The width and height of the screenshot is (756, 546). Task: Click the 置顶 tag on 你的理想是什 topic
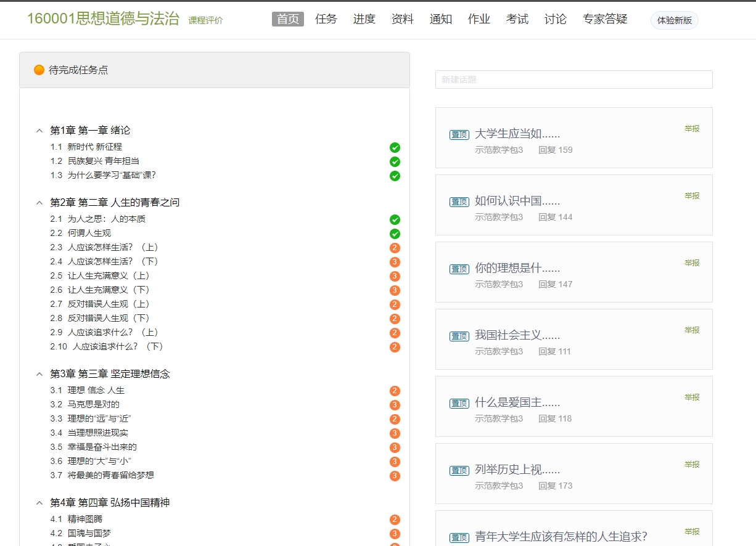pyautogui.click(x=459, y=269)
